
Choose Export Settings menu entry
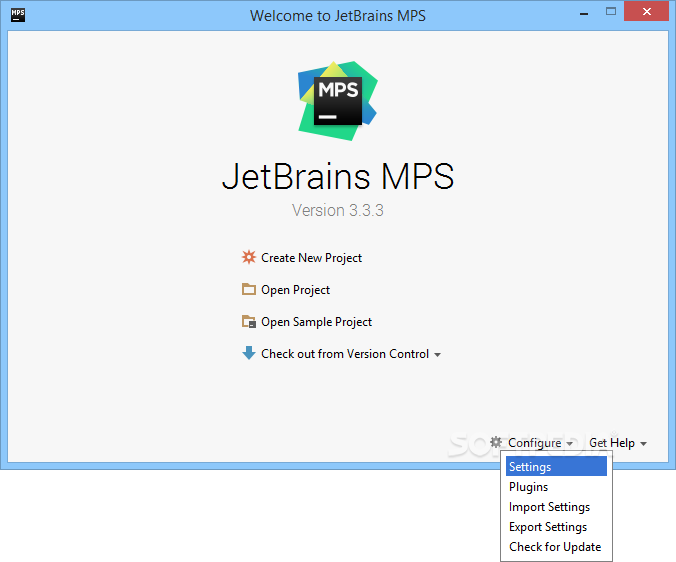click(x=556, y=527)
